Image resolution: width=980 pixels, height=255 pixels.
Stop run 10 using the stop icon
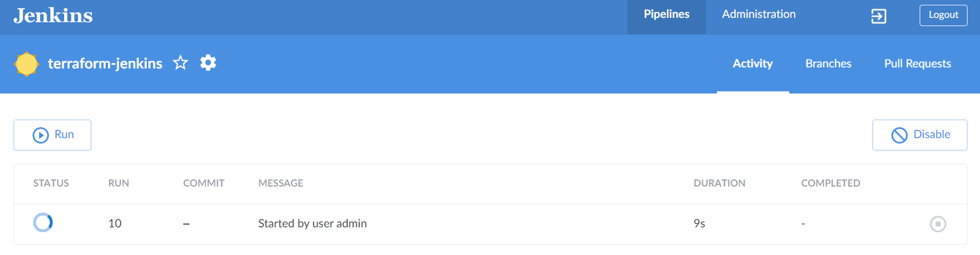tap(938, 224)
